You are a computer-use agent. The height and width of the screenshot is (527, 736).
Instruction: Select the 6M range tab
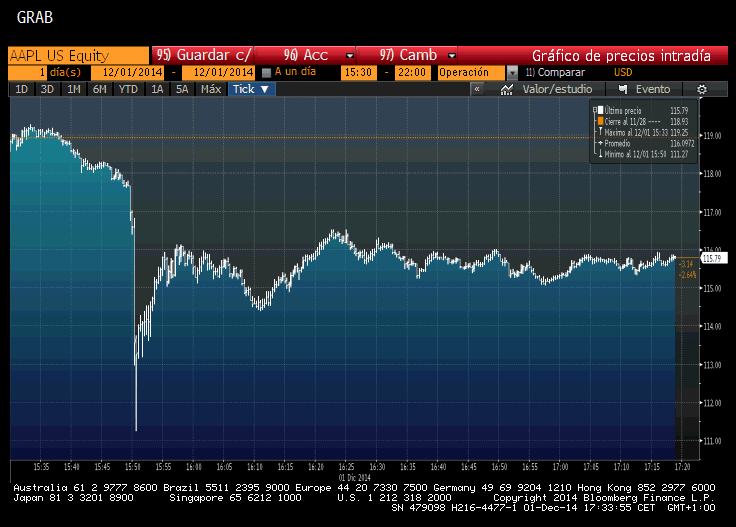pyautogui.click(x=100, y=89)
